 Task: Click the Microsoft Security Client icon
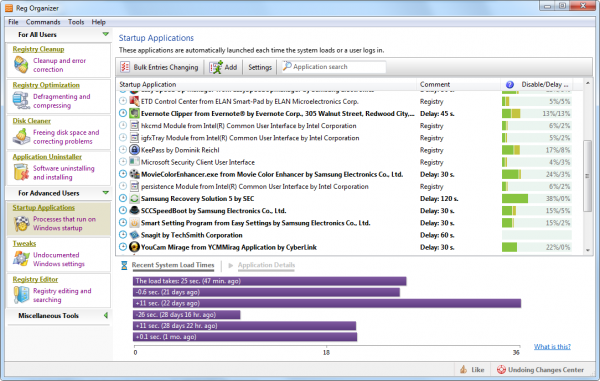point(134,162)
